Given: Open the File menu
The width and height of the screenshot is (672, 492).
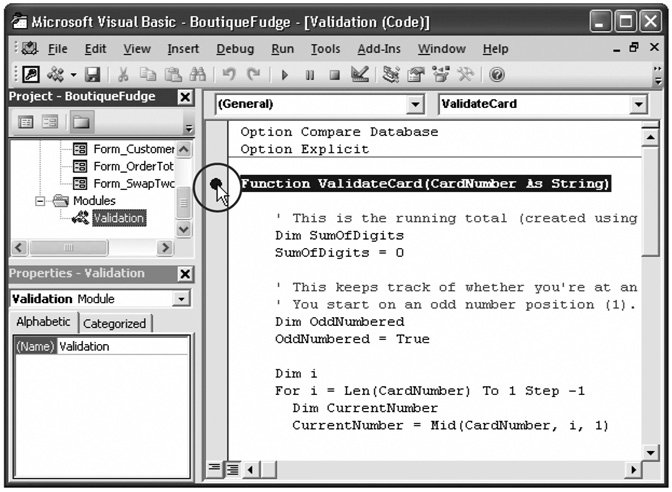Looking at the screenshot, I should point(57,49).
